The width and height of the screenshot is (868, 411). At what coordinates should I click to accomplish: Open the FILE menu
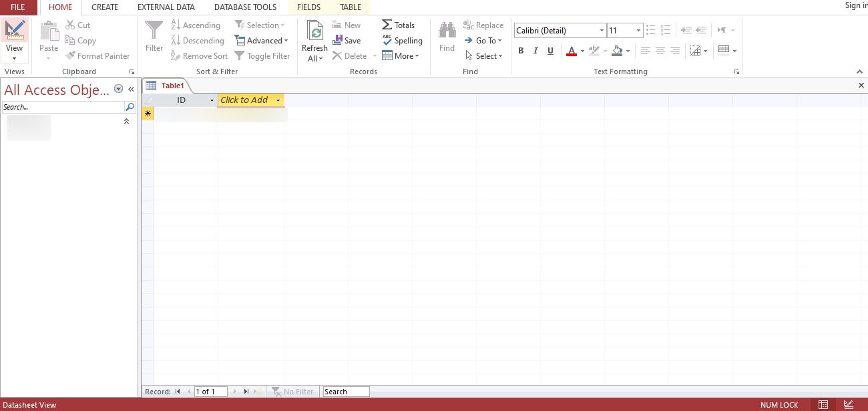pos(18,7)
